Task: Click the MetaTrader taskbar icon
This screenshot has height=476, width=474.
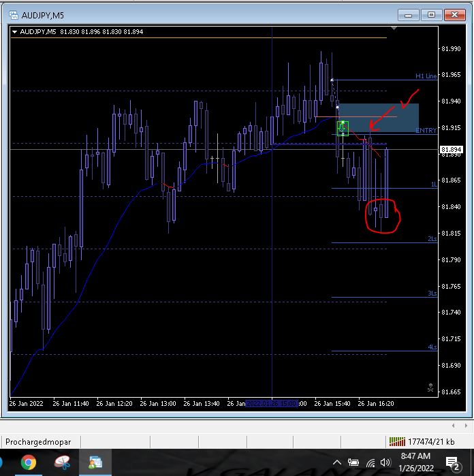Action: coord(95,462)
